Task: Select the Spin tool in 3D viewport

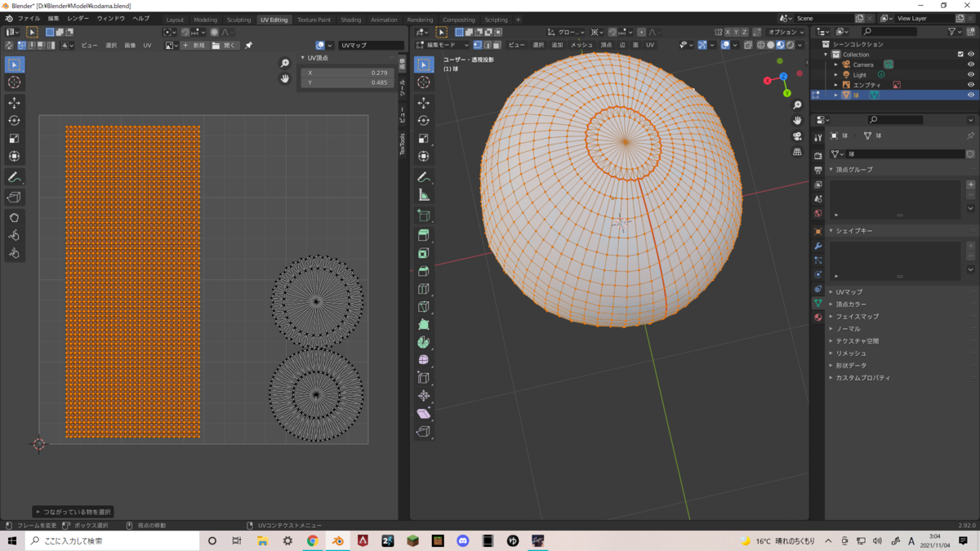Action: tap(424, 342)
